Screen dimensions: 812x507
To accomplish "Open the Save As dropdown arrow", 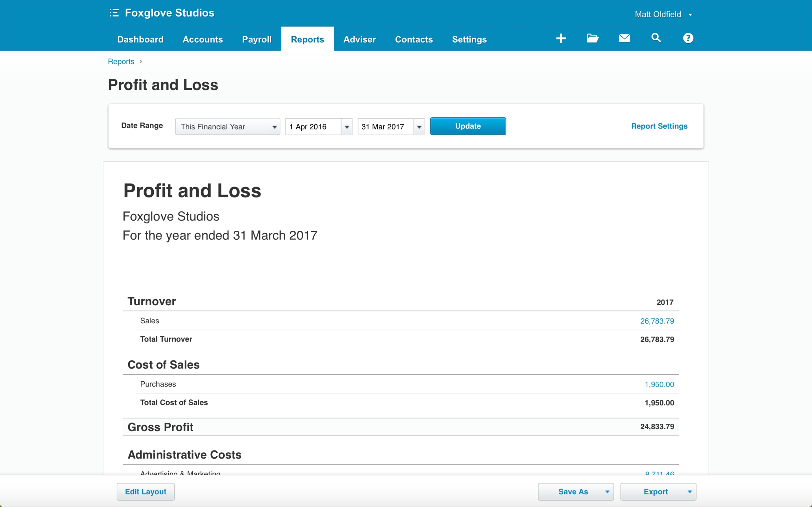I will (x=608, y=491).
